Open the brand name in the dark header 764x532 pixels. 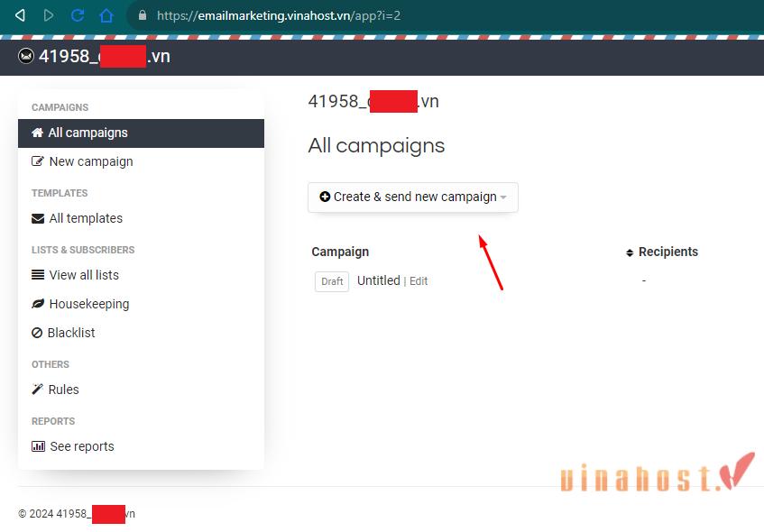click(x=105, y=56)
